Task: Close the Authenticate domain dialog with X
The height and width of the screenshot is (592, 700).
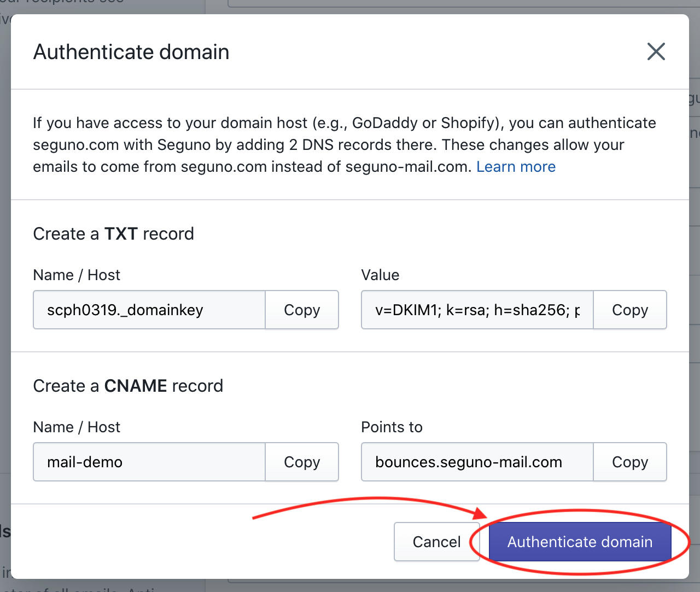Action: 656,52
